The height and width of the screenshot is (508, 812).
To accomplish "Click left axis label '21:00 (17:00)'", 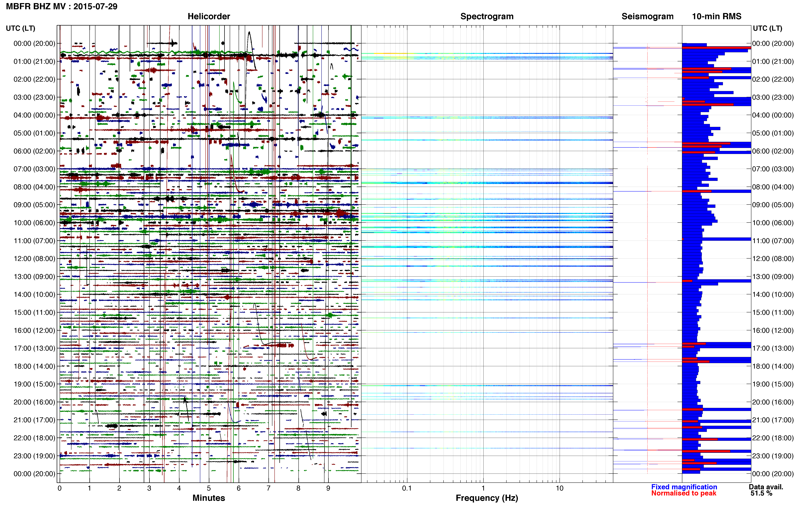I will (34, 420).
